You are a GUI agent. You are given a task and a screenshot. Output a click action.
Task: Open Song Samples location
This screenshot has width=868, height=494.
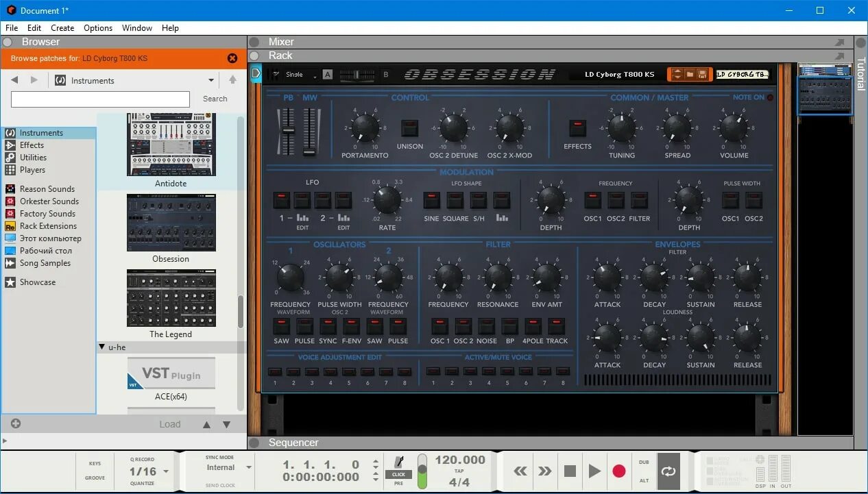coord(45,263)
